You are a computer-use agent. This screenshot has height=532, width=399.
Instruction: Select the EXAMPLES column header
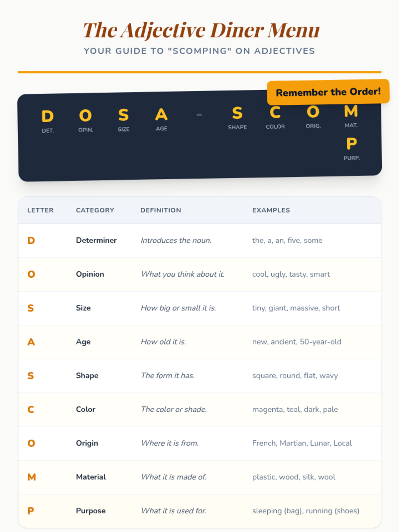271,210
